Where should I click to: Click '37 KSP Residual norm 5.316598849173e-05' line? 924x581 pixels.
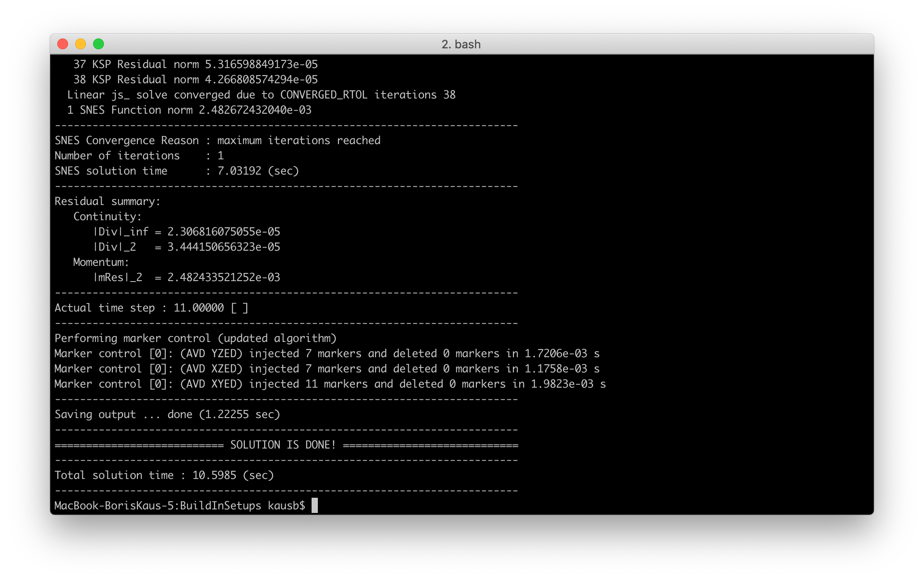pos(196,64)
